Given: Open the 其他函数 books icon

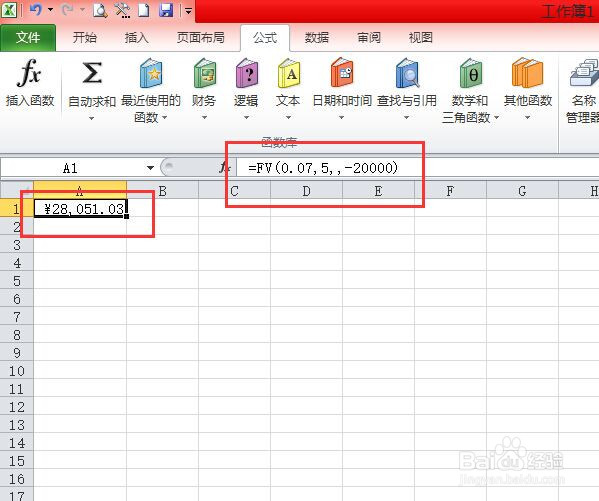Looking at the screenshot, I should [x=528, y=73].
